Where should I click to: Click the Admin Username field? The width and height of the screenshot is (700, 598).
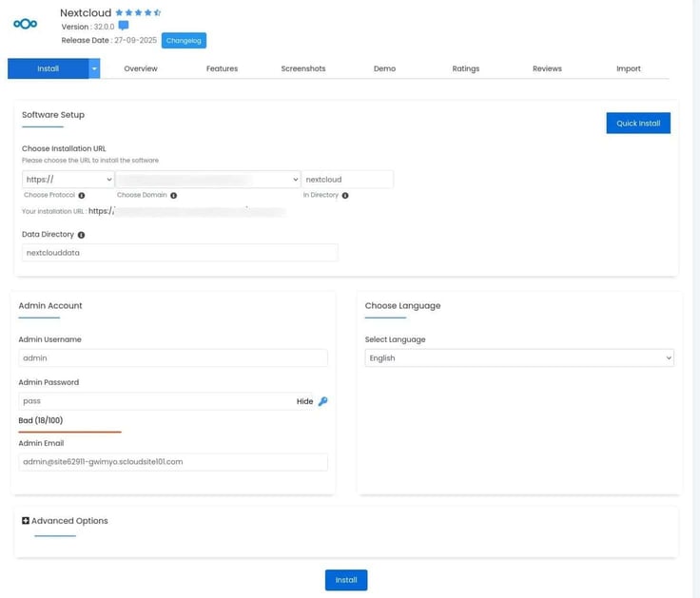click(x=173, y=357)
